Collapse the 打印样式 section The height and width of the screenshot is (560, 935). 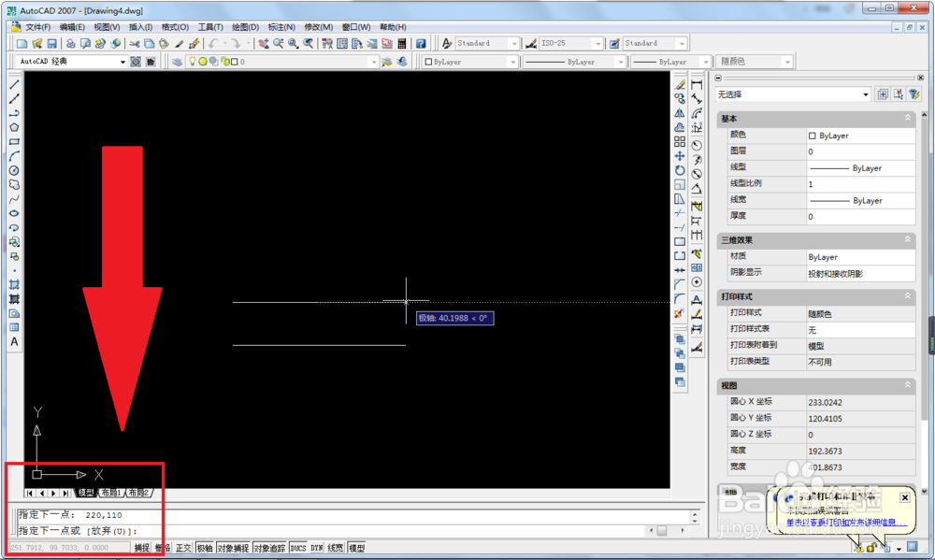tap(908, 295)
